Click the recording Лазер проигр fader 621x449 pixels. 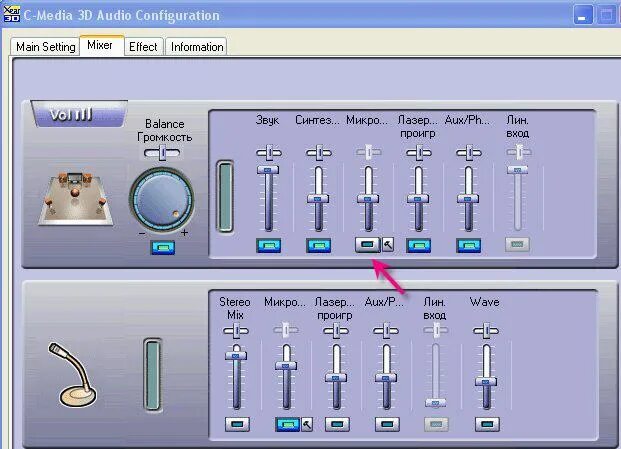click(x=336, y=378)
